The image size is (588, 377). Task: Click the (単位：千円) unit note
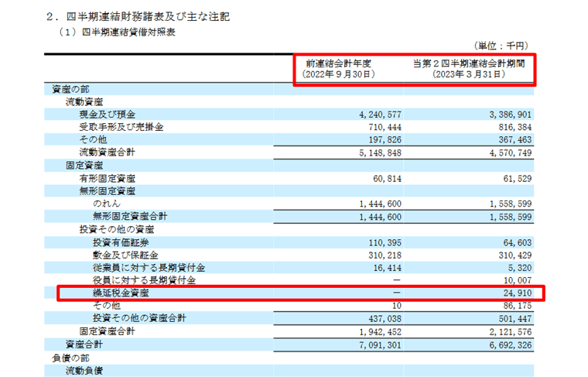(x=505, y=46)
